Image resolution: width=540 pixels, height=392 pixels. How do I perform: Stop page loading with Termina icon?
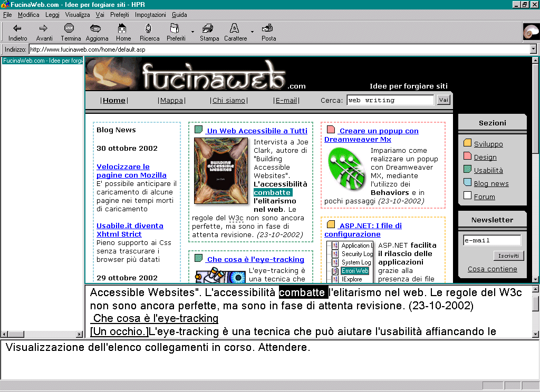pos(70,28)
